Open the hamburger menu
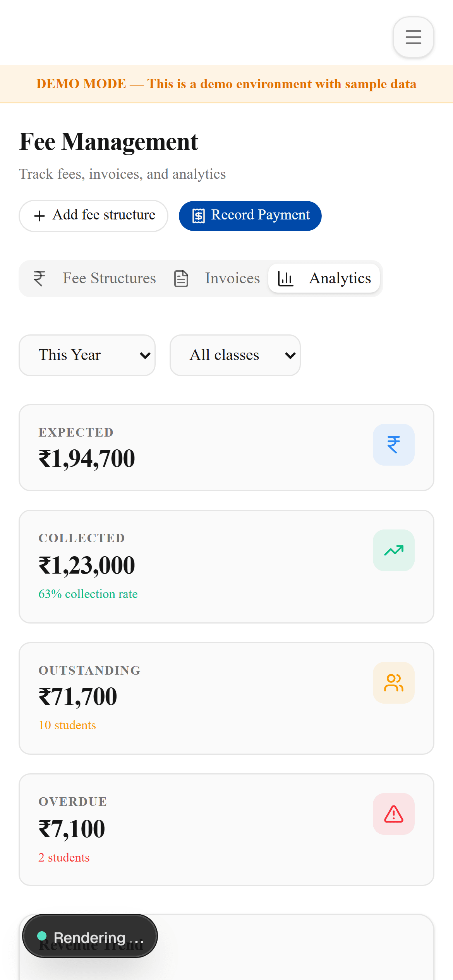Image resolution: width=453 pixels, height=980 pixels. pyautogui.click(x=413, y=37)
